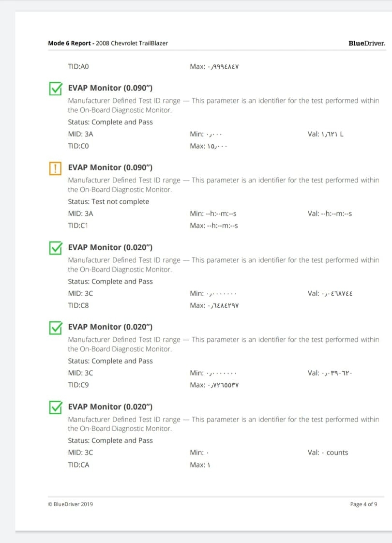Click the BlueDriver logo in the header
Screen dimensions: 392x543
pyautogui.click(x=366, y=43)
